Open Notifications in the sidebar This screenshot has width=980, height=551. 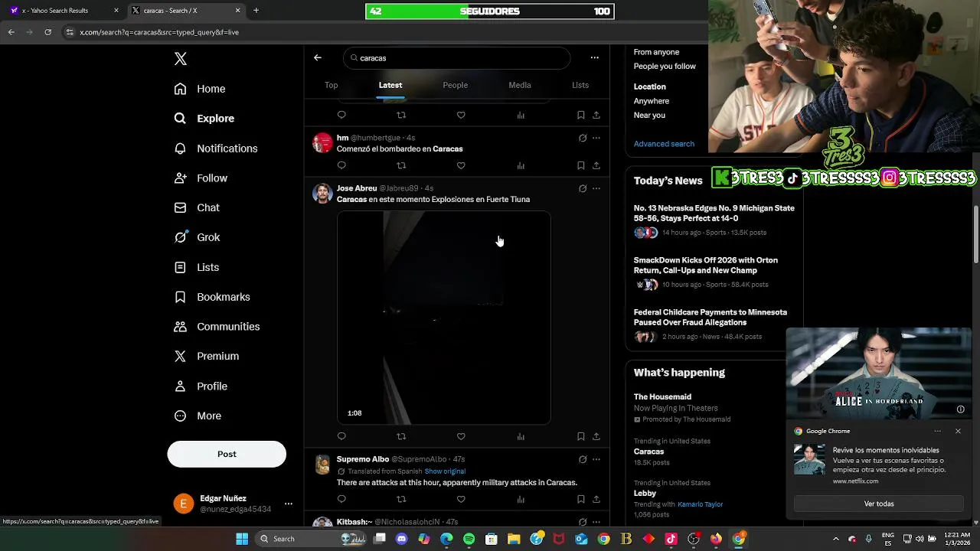216,148
